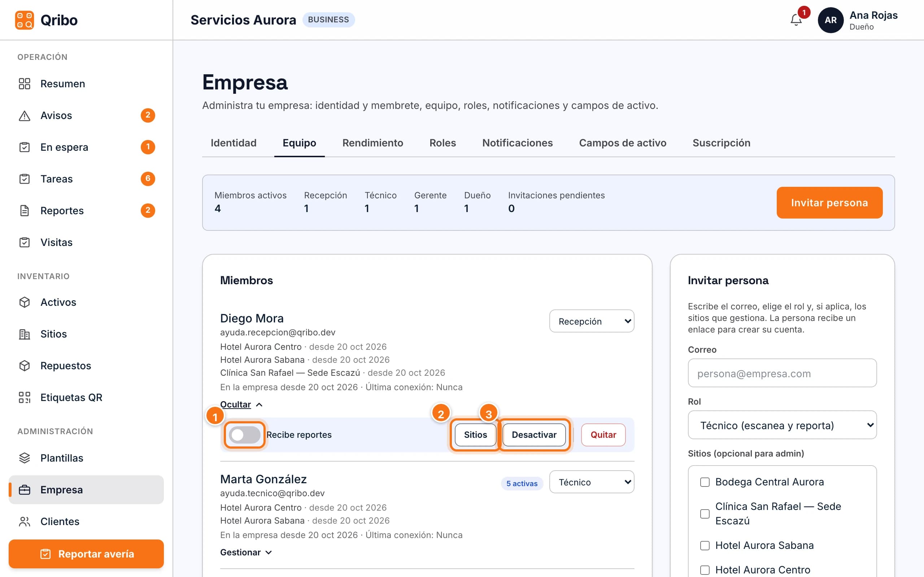This screenshot has width=924, height=577.
Task: Check Hotel Aurora Sabana checkbox
Action: [x=705, y=545]
